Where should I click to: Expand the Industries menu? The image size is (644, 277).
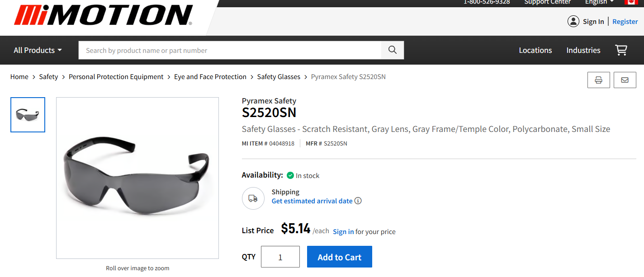click(583, 50)
